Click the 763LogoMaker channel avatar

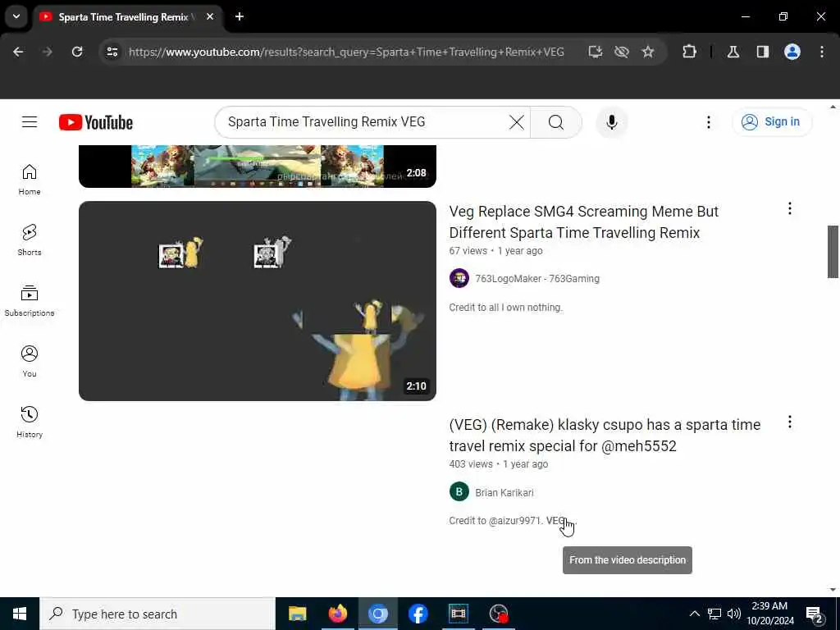[459, 278]
